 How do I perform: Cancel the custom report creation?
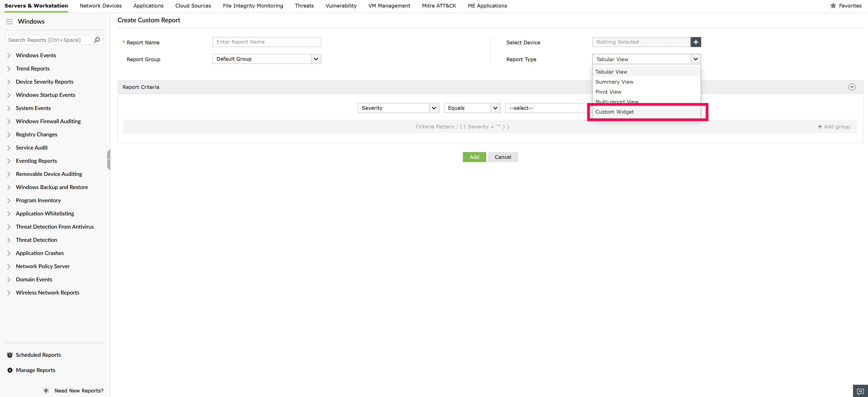(503, 157)
